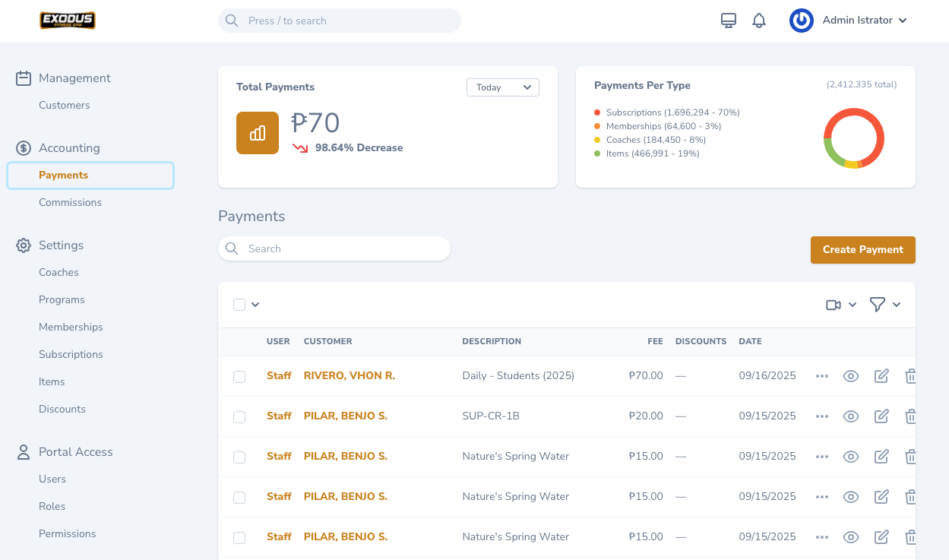949x560 pixels.
Task: Expand the video camera dropdown in the table toolbar
Action: tap(841, 305)
